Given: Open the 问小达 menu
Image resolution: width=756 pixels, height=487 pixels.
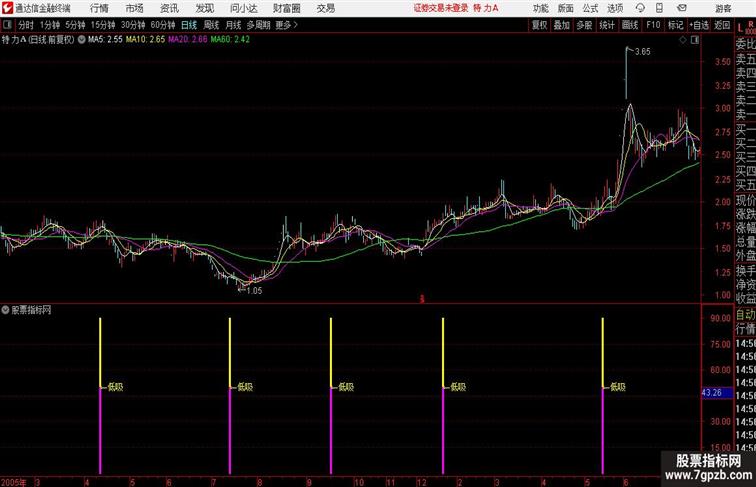Looking at the screenshot, I should point(243,8).
